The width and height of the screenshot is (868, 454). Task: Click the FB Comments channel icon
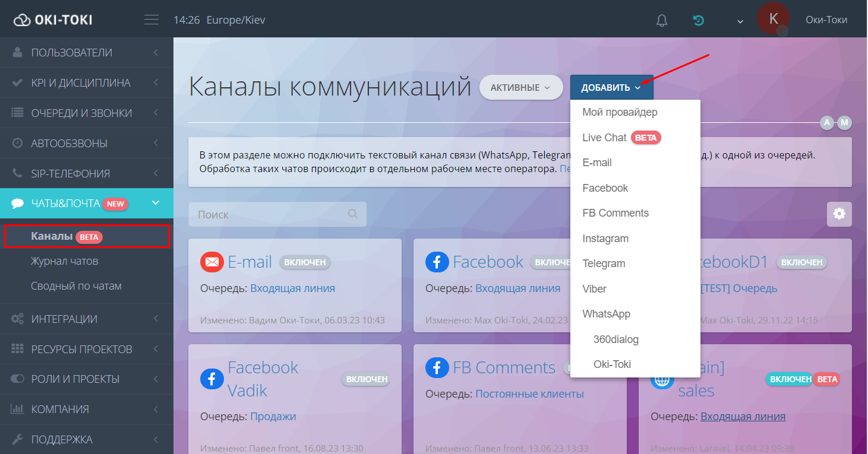437,367
